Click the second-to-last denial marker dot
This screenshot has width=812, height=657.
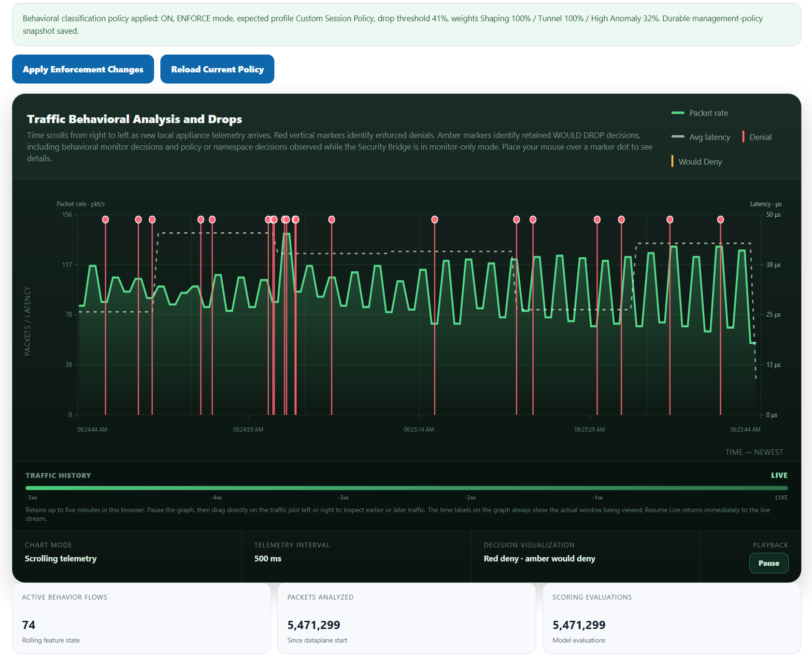(x=670, y=220)
